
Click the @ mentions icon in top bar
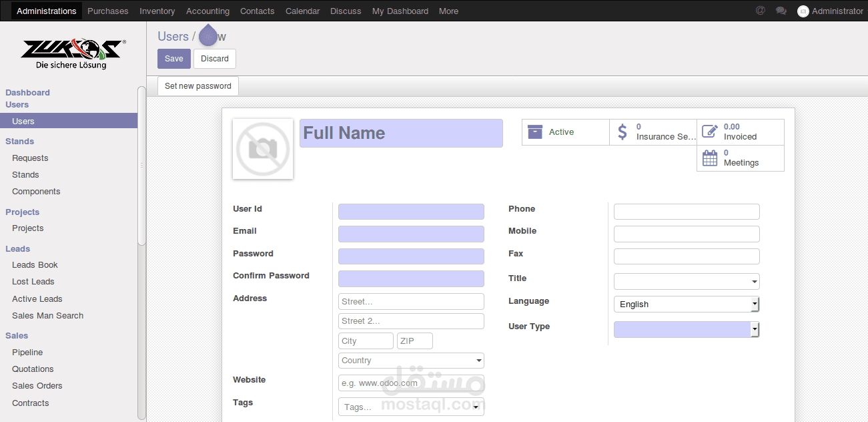coord(760,10)
